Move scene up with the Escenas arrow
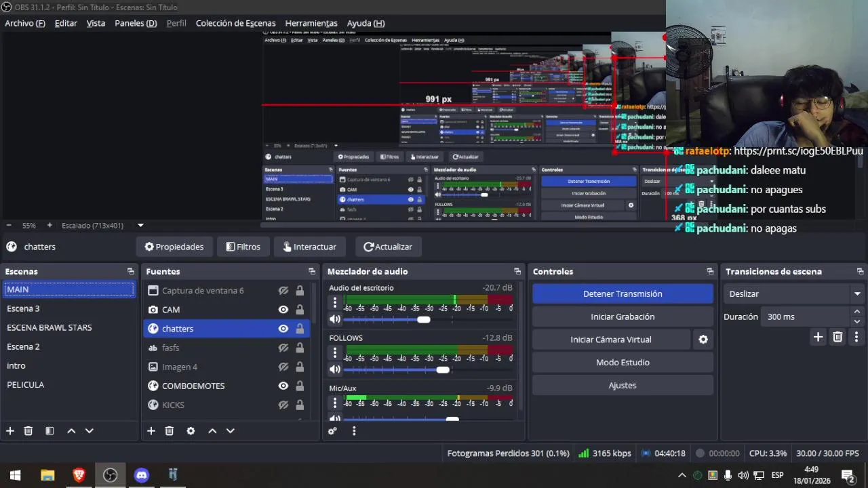The height and width of the screenshot is (488, 868). coord(71,430)
